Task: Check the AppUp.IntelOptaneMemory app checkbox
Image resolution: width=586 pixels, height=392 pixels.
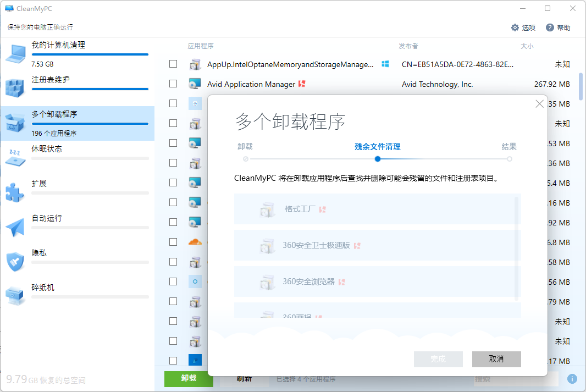Action: coord(173,64)
